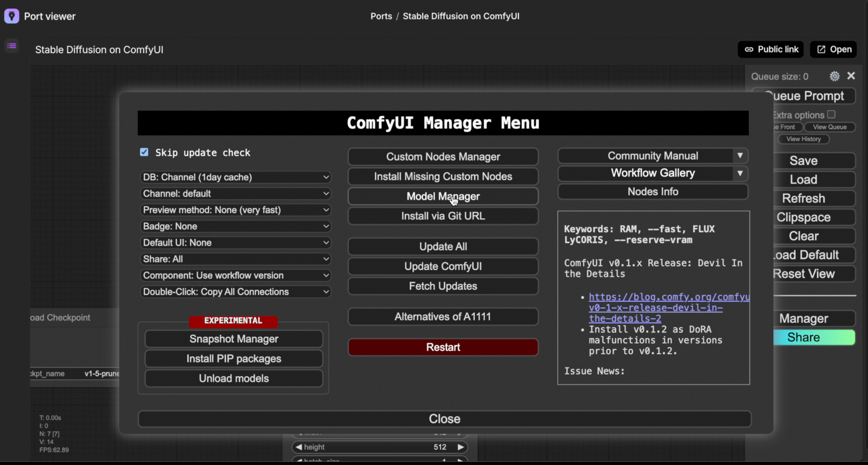Click the red Restart button
The width and height of the screenshot is (868, 465).
443,347
